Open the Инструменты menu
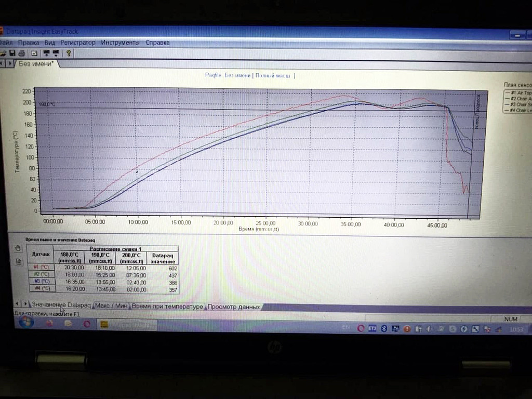The width and height of the screenshot is (532, 399). click(120, 43)
